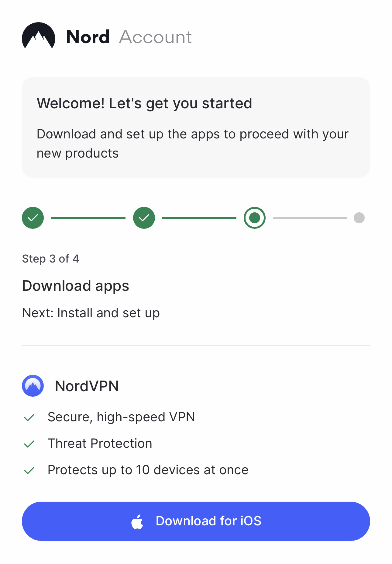The height and width of the screenshot is (564, 392).
Task: Click checkmark beside Secure, high-speed VPN
Action: [29, 417]
